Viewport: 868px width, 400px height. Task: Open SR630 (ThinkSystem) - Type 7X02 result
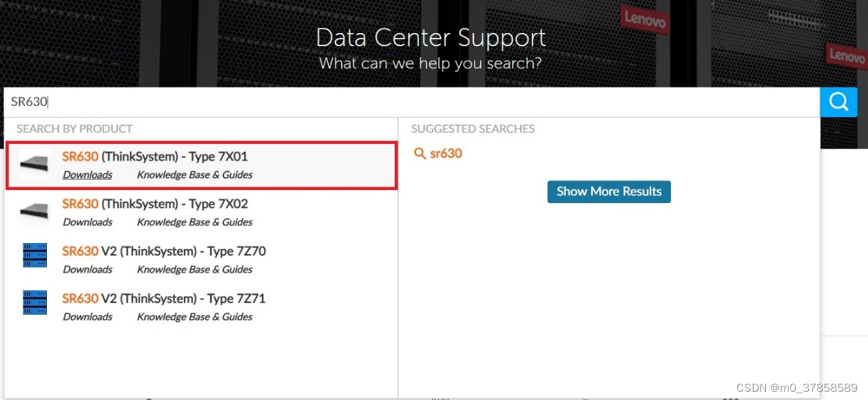coord(155,204)
